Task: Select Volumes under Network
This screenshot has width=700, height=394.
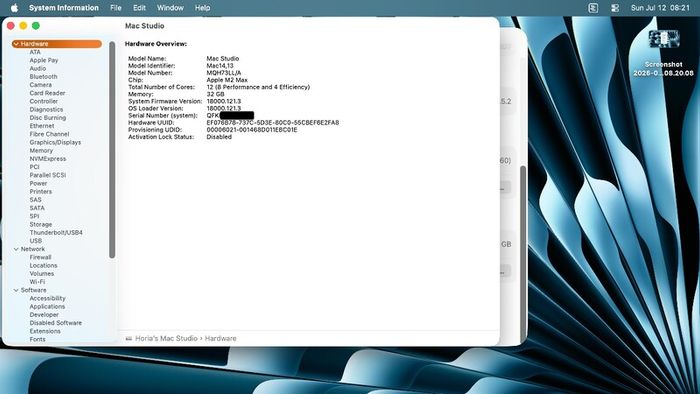Action: (42, 274)
